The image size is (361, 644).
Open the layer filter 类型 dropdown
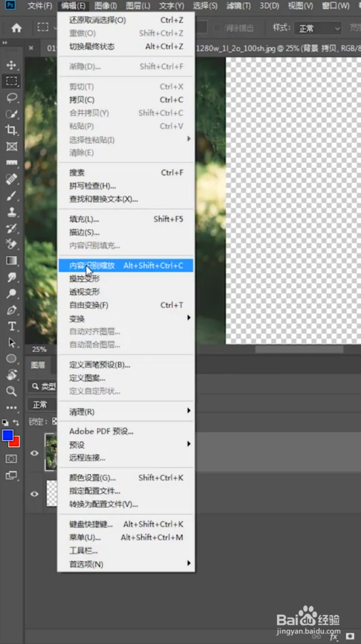(x=43, y=386)
